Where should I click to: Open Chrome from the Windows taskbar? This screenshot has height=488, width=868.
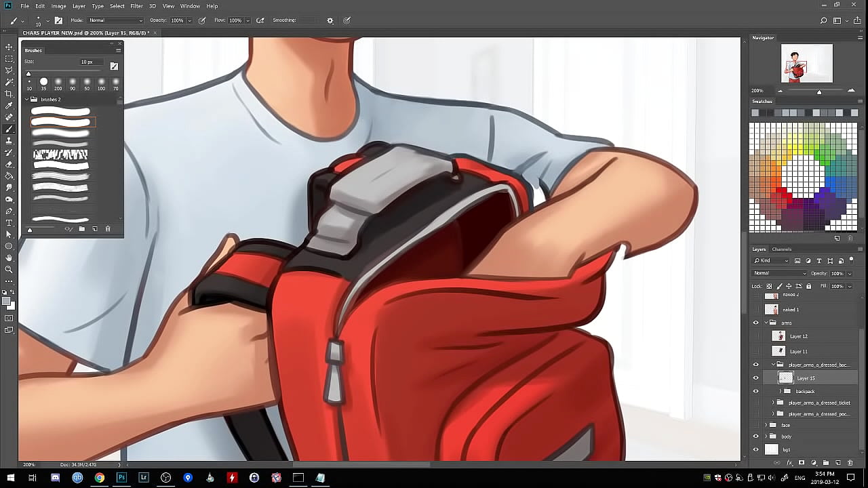100,478
